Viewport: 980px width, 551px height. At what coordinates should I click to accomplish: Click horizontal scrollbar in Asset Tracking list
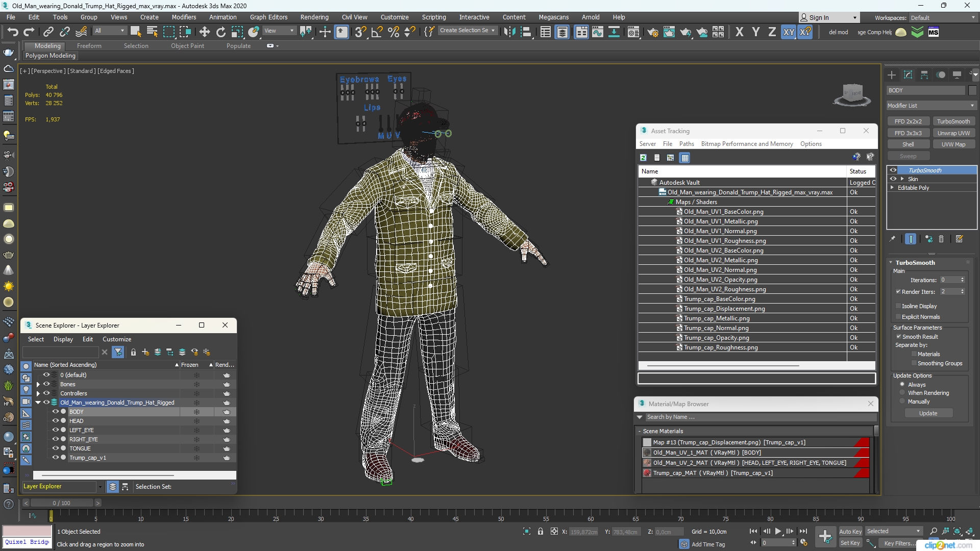pyautogui.click(x=723, y=366)
